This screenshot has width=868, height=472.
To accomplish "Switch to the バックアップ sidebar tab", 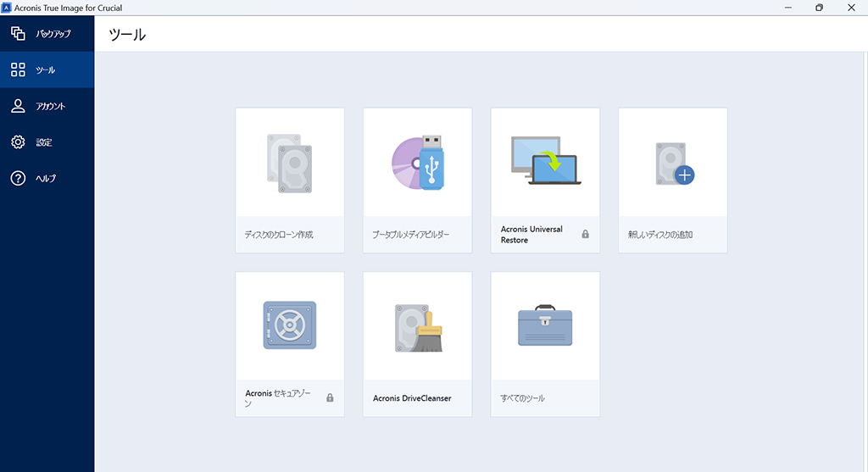I will (47, 34).
